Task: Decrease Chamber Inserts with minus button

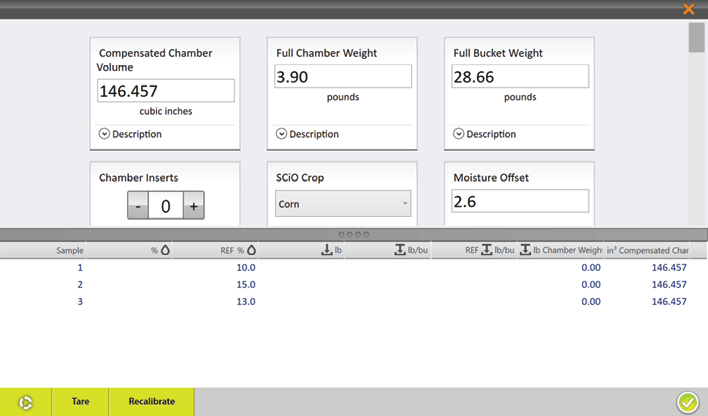Action: (x=139, y=207)
